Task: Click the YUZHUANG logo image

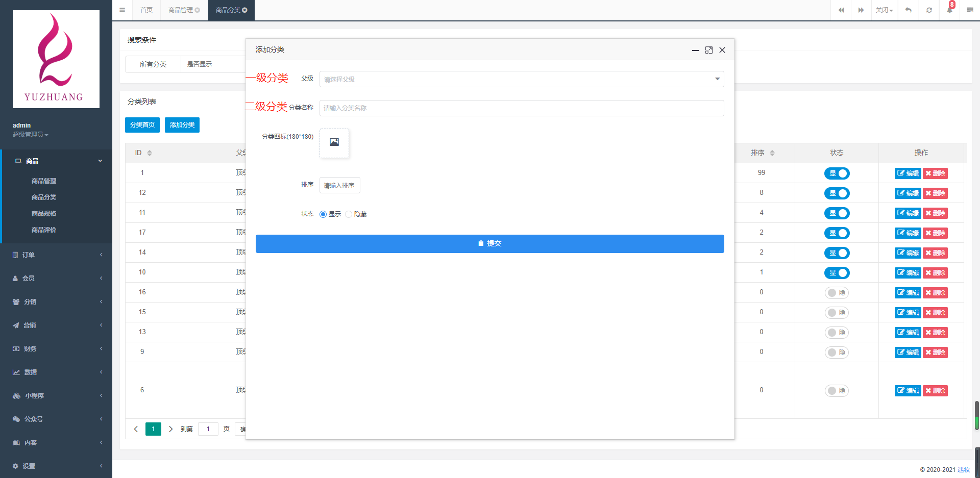Action: click(x=56, y=59)
